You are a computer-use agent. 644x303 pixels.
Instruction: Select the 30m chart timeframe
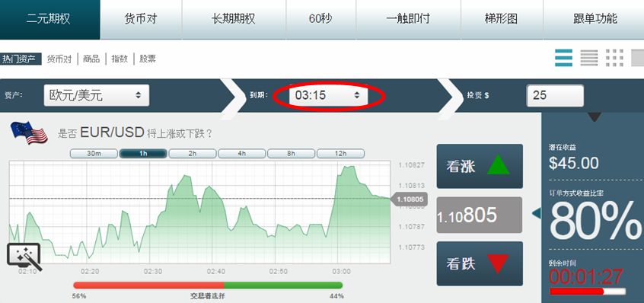pos(94,154)
